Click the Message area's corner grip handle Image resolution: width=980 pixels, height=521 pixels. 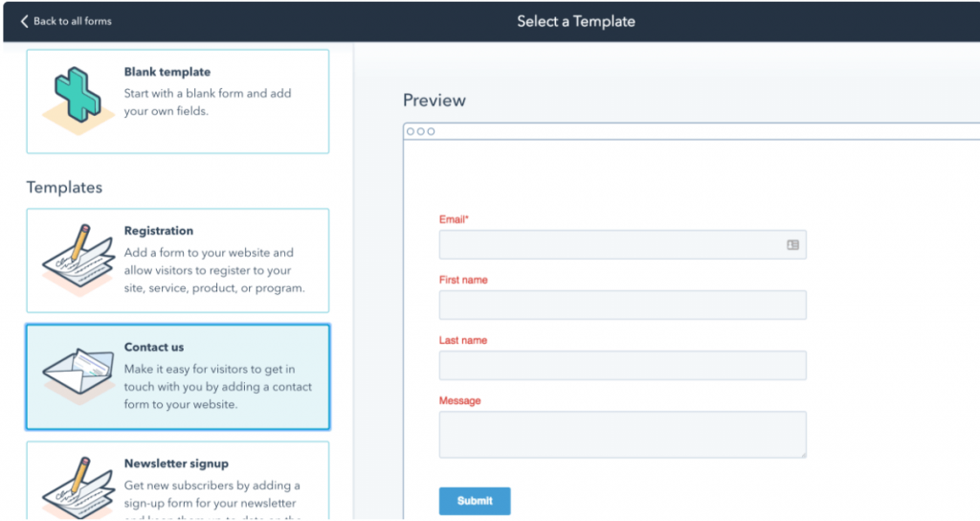(803, 454)
